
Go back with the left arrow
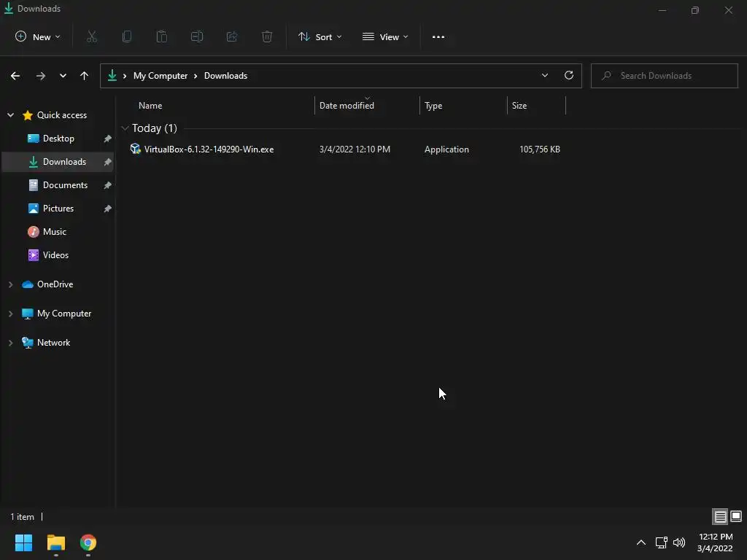[15, 76]
